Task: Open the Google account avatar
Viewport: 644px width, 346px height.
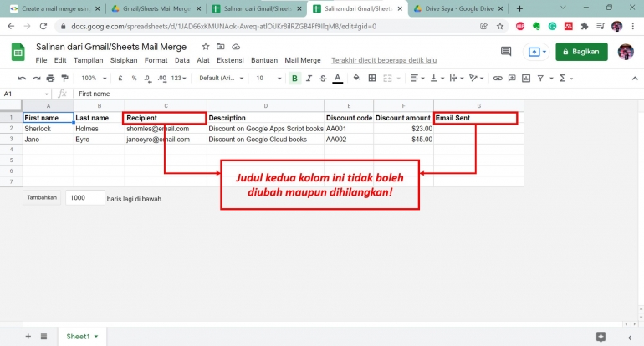Action: pyautogui.click(x=626, y=52)
